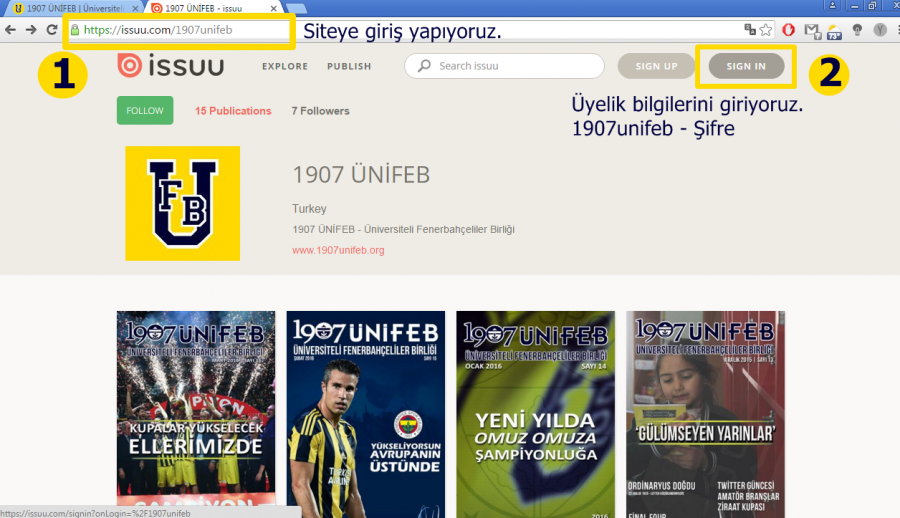Click the lightbulb extension icon
This screenshot has height=518, width=900.
pyautogui.click(x=857, y=30)
